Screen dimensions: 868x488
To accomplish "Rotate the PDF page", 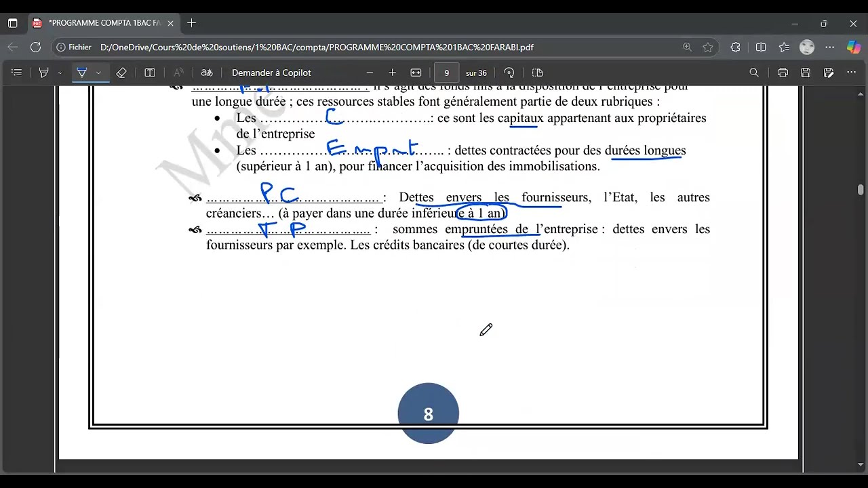I will (509, 73).
